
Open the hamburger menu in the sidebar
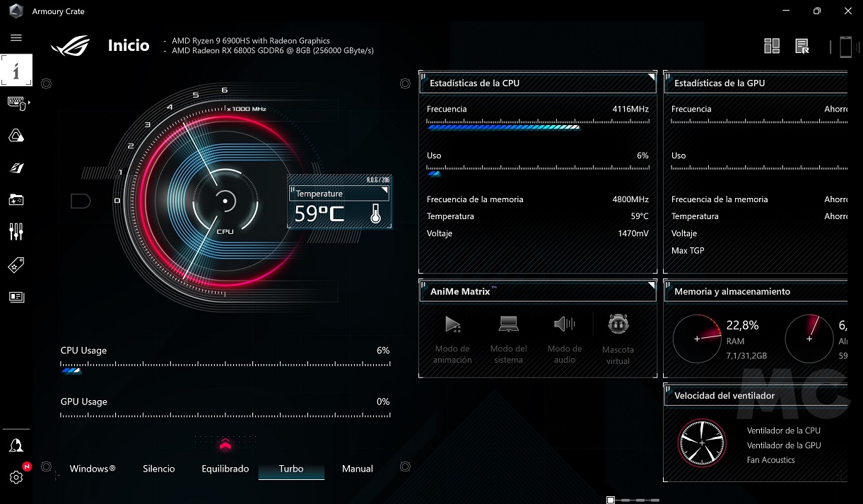tap(16, 38)
